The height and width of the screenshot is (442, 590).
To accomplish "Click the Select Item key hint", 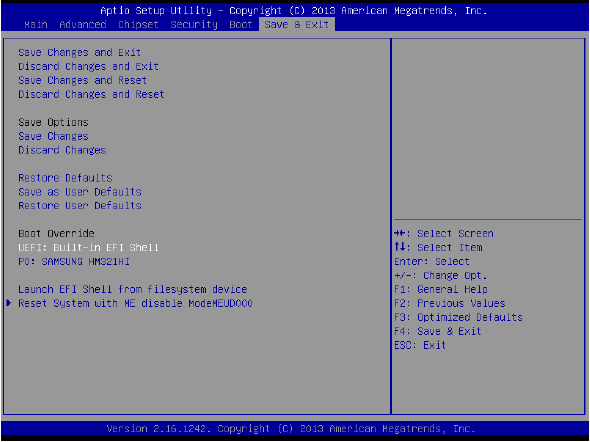I will (438, 248).
